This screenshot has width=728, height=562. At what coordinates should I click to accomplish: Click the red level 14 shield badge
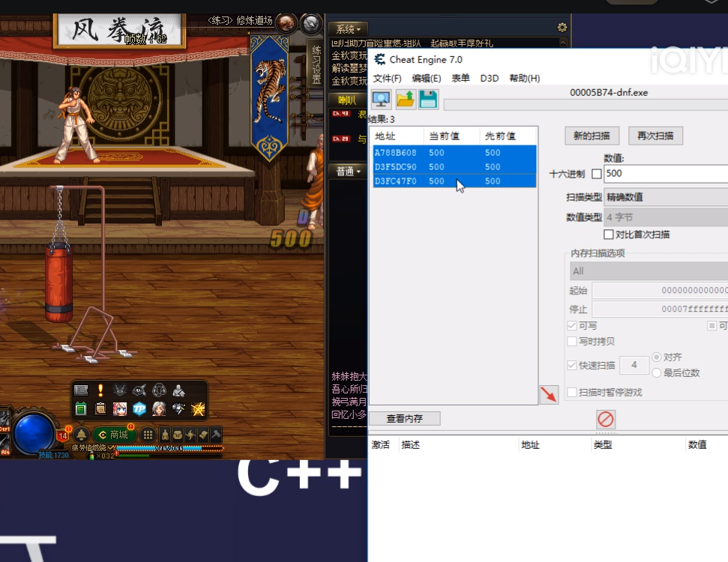tap(63, 435)
